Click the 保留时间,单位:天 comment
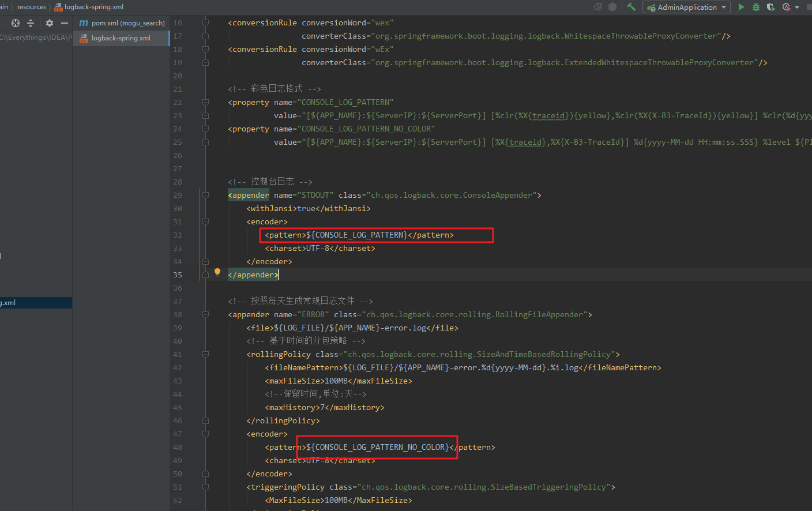 click(315, 394)
